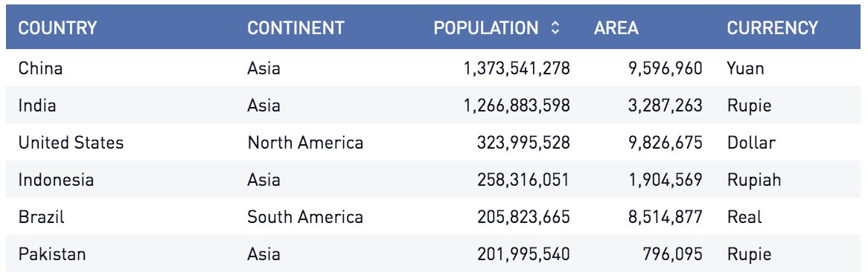Screen dimensions: 868x278
Task: Click the Yuan currency cell
Action: pyautogui.click(x=746, y=68)
